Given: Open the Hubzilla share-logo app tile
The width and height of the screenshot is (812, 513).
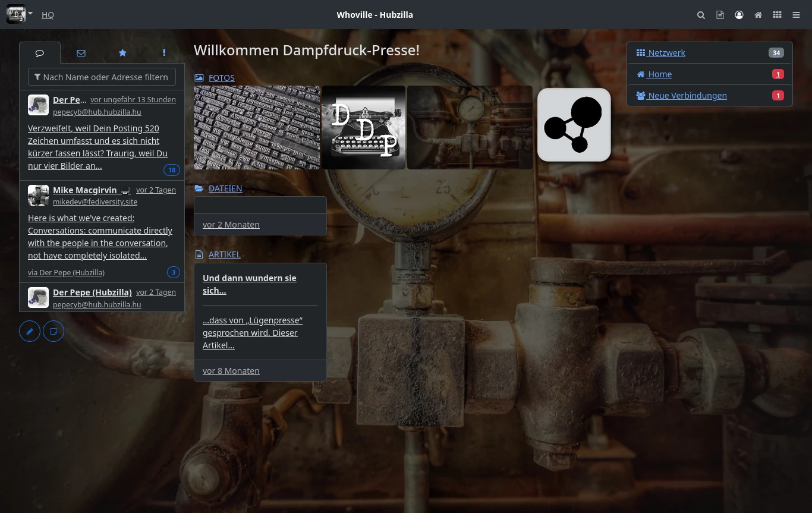Looking at the screenshot, I should pos(574,125).
